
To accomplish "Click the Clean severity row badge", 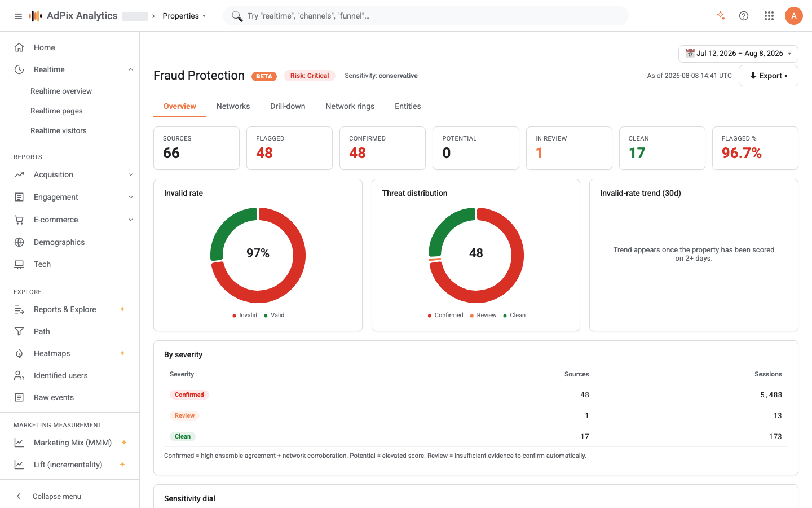I will (183, 436).
